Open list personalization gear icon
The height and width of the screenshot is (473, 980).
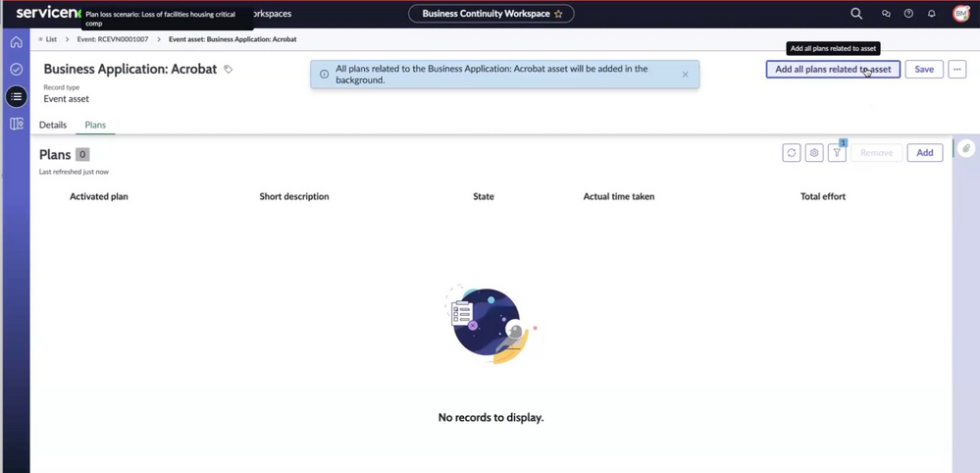tap(814, 152)
